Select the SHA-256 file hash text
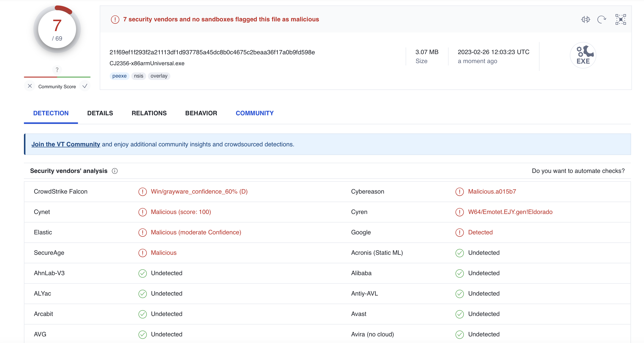 [212, 52]
